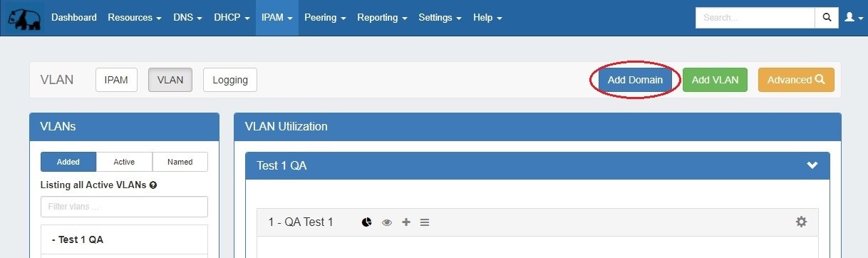868x258 pixels.
Task: Select the Added VLAN filter toggle
Action: pos(68,162)
